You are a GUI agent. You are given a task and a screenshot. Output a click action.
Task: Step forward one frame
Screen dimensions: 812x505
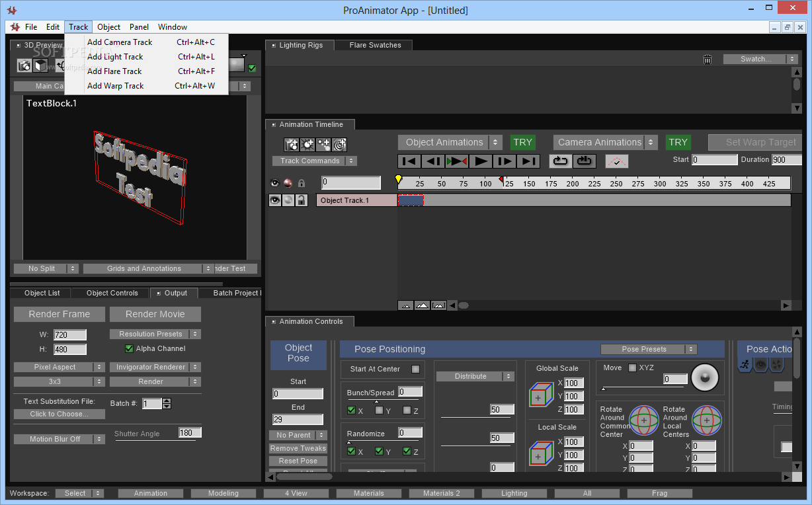point(505,161)
